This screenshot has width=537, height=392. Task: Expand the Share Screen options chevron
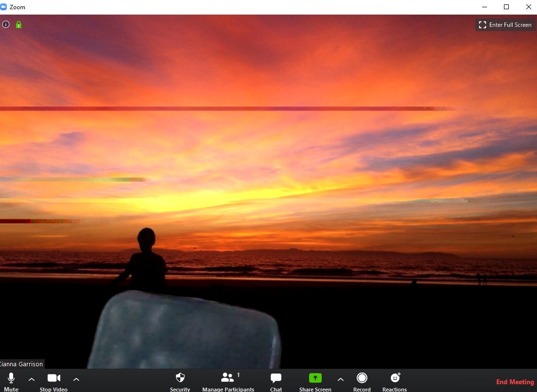tap(341, 380)
